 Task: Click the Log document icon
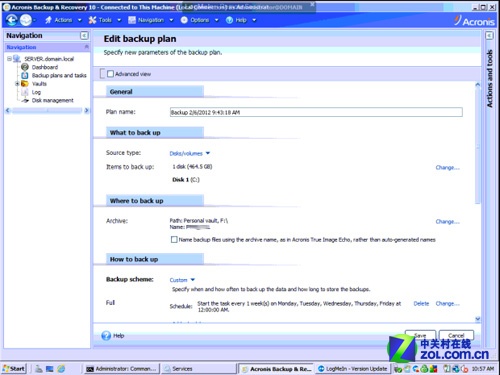(25, 92)
